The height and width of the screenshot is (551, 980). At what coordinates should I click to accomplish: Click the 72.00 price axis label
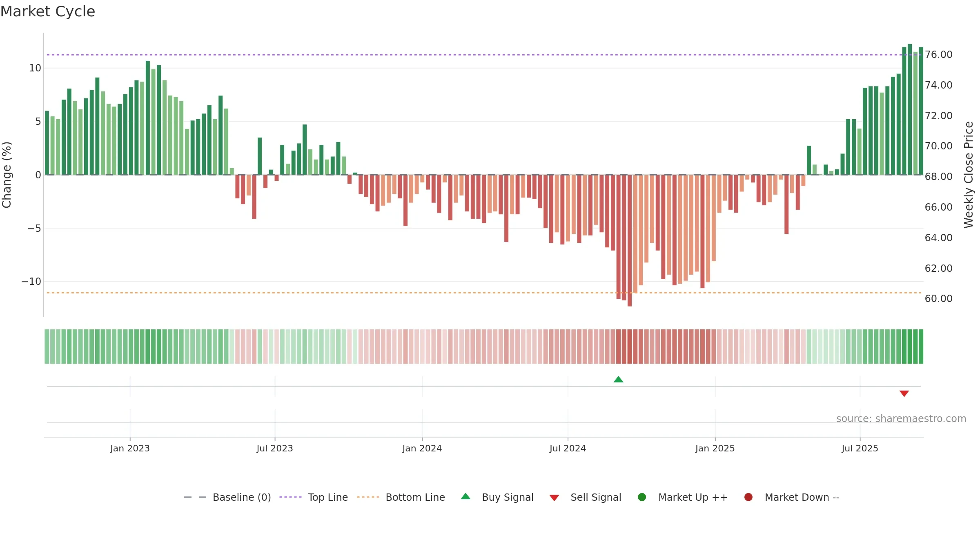tap(939, 116)
